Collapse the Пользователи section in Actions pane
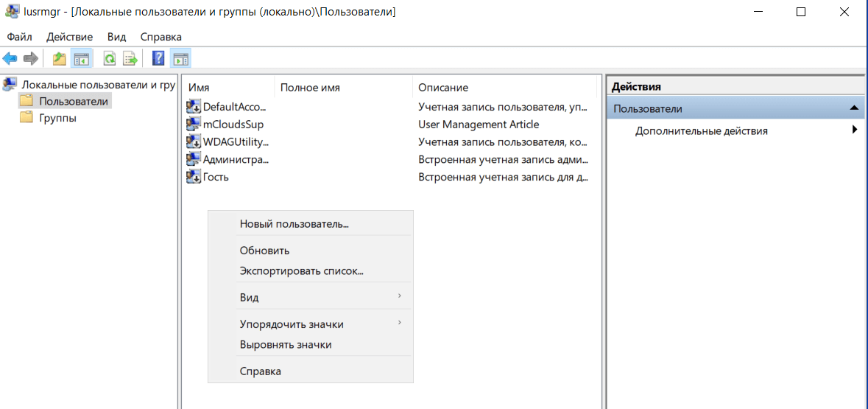The width and height of the screenshot is (868, 409). point(853,108)
